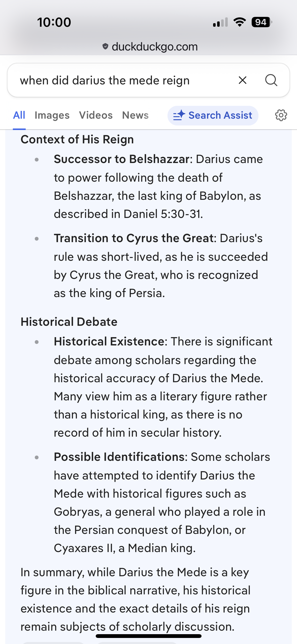Tap the magnifying glass search icon
Viewport: 297px width, 644px height.
click(x=271, y=80)
